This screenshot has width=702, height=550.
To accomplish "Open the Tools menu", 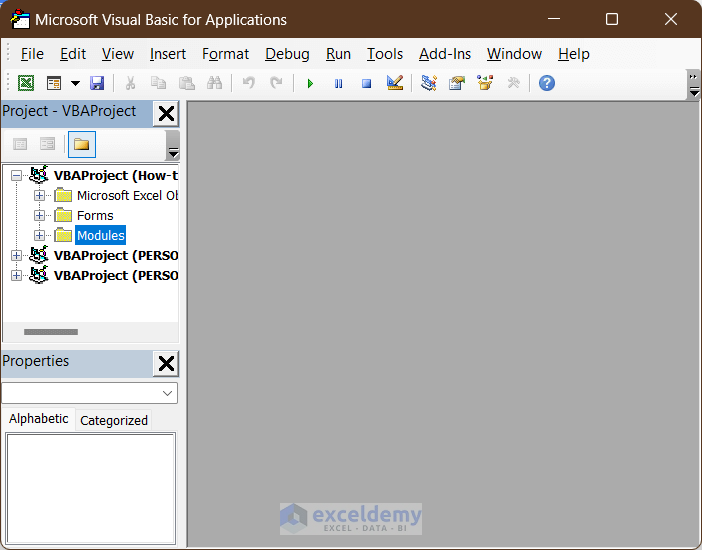I will [385, 54].
